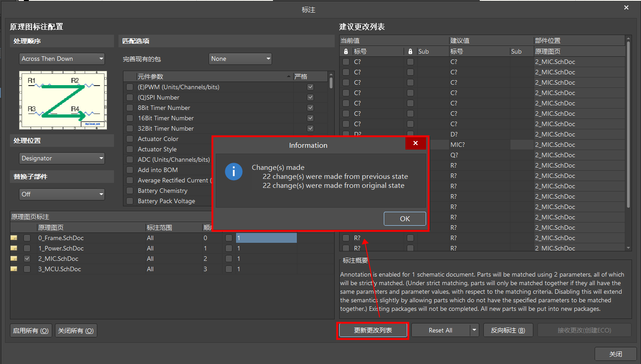This screenshot has height=364, width=641.
Task: Click the 元件参数 column header
Action: click(212, 77)
